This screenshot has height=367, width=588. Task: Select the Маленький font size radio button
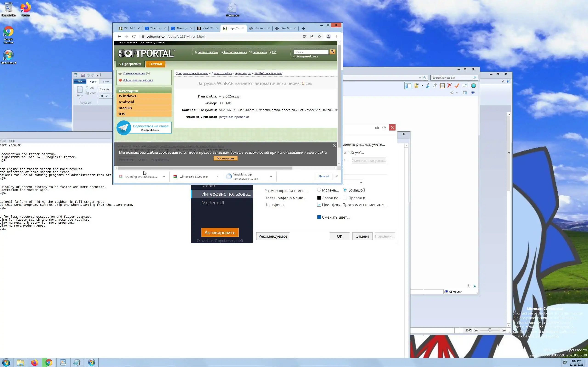click(319, 190)
